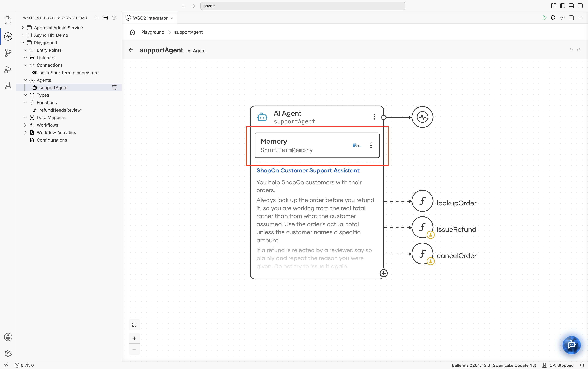588x369 pixels.
Task: Start debugging with the bug icon
Action: coord(553,18)
